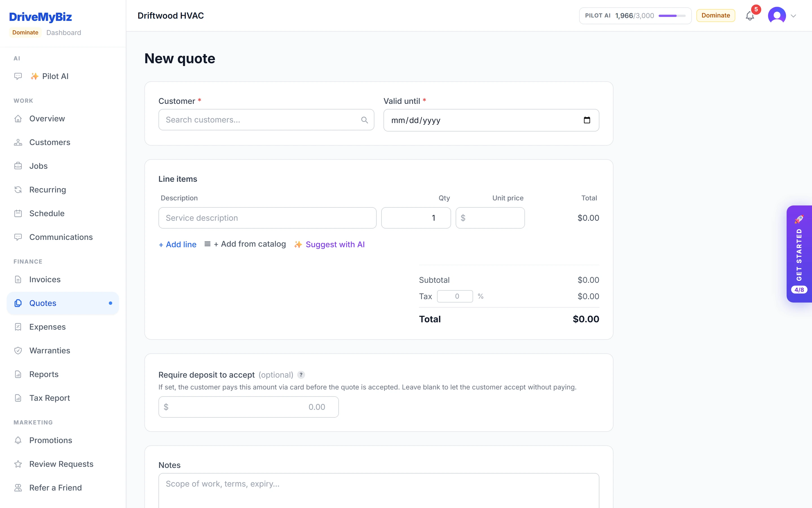This screenshot has width=812, height=508.
Task: Click the Review Requests star icon
Action: (x=18, y=464)
